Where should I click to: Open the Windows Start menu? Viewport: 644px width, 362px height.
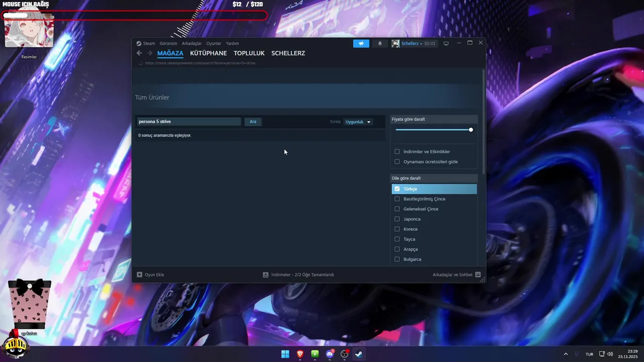click(285, 354)
